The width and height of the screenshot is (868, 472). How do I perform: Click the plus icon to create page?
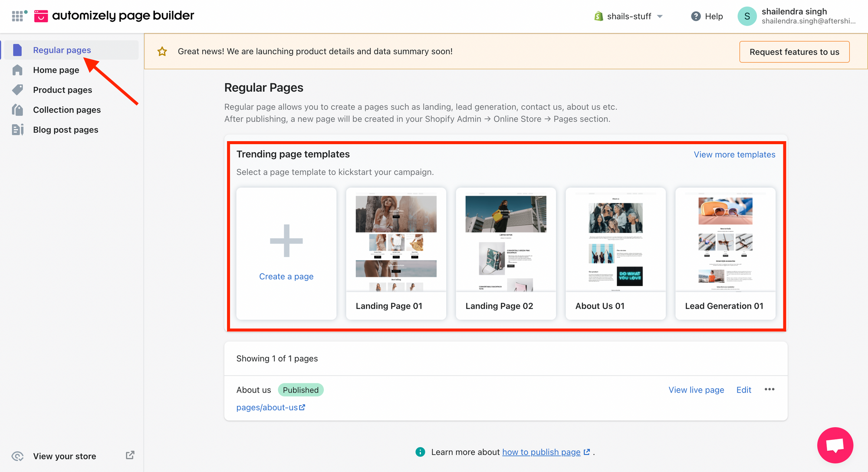click(286, 241)
